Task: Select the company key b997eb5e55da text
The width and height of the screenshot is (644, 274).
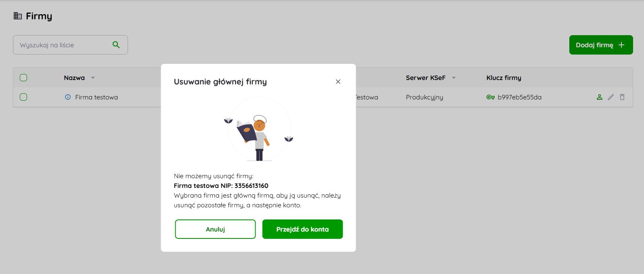Action: 519,97
